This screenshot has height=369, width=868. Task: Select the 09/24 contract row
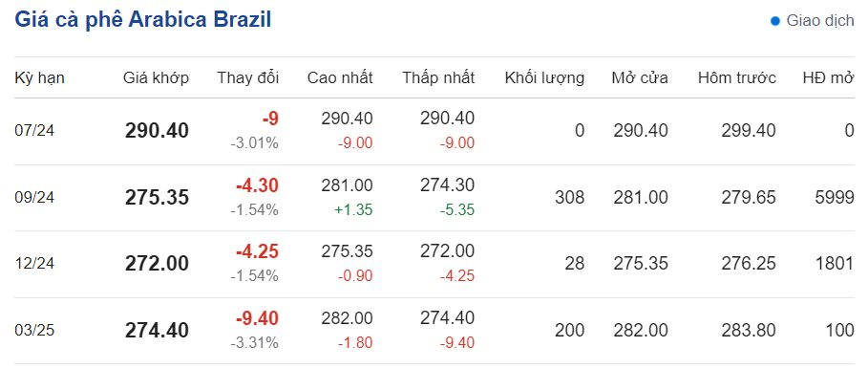point(434,198)
